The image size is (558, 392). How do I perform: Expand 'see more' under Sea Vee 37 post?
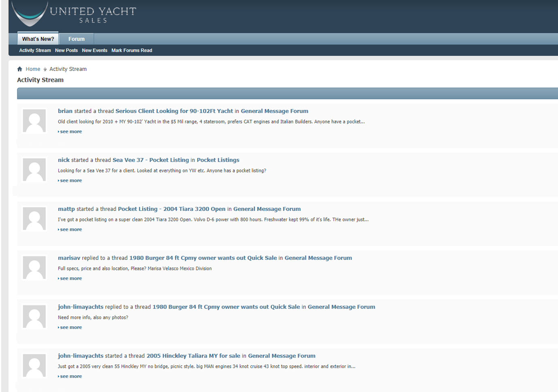pos(71,181)
